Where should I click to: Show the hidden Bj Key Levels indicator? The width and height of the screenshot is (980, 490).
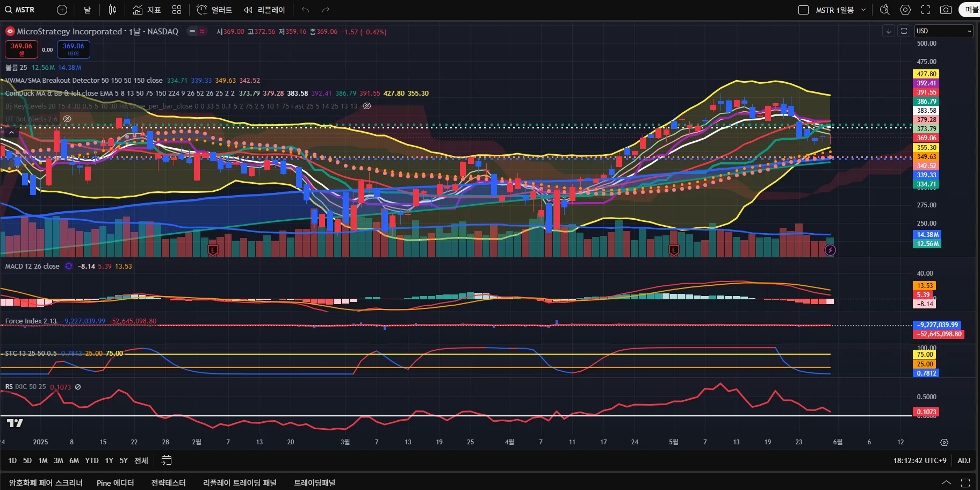(x=367, y=106)
